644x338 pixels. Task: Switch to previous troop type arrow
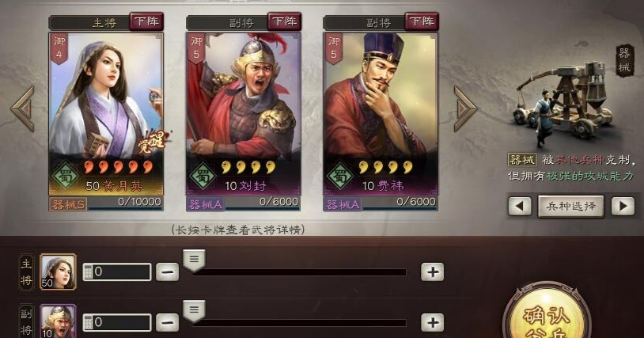tap(520, 206)
